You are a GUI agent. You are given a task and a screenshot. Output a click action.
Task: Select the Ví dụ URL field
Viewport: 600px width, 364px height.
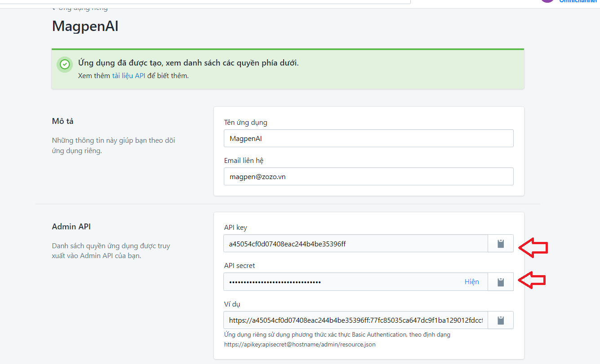(x=356, y=320)
